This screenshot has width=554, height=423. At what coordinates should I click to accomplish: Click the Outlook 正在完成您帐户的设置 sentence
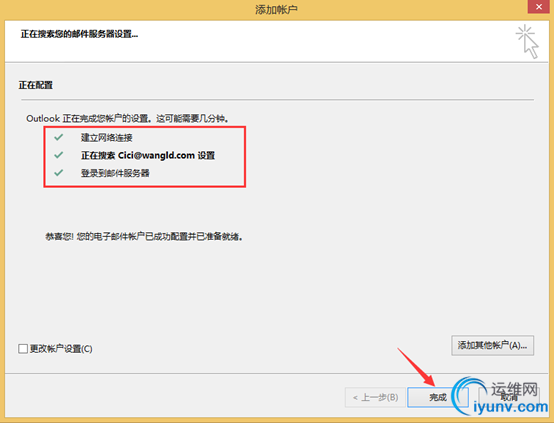pos(128,118)
